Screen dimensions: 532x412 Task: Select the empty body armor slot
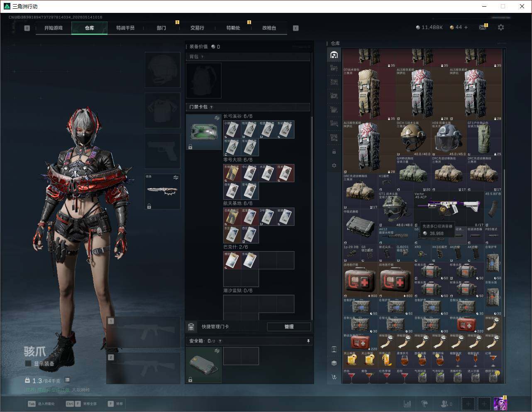[x=163, y=110]
